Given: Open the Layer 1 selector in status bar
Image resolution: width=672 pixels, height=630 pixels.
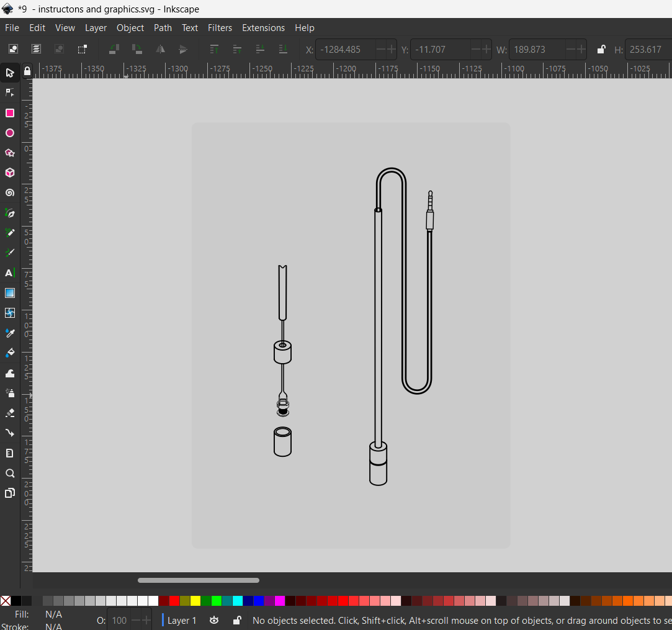Looking at the screenshot, I should click(182, 620).
